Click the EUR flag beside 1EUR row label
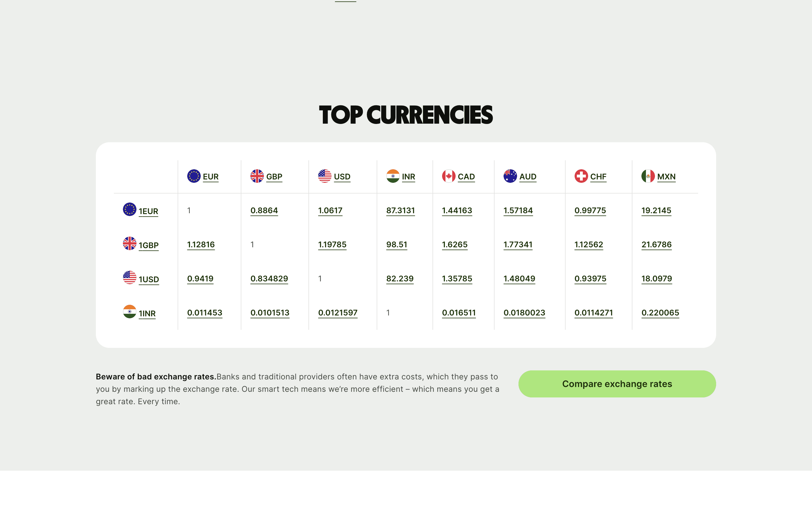The image size is (812, 507). (x=129, y=210)
